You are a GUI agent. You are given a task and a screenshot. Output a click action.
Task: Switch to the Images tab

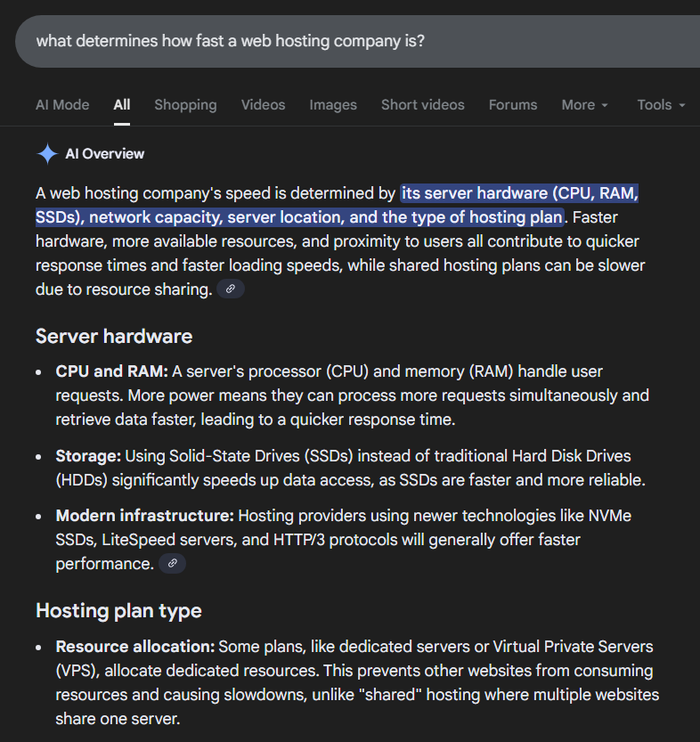pyautogui.click(x=333, y=105)
